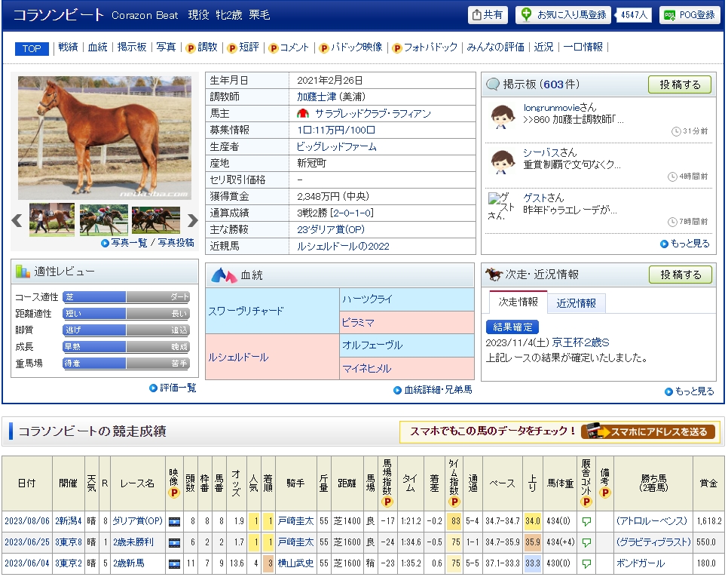
Task: Switch to the 近況情報 tab
Action: 576,303
